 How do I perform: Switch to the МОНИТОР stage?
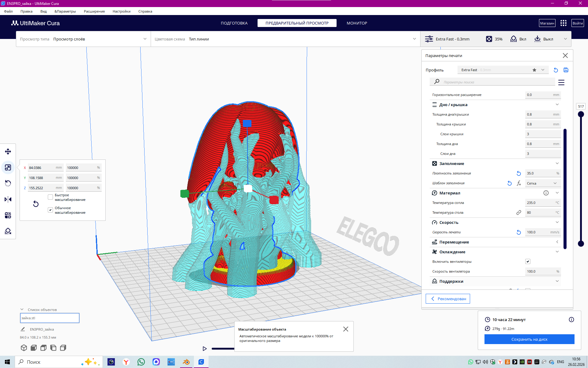357,23
